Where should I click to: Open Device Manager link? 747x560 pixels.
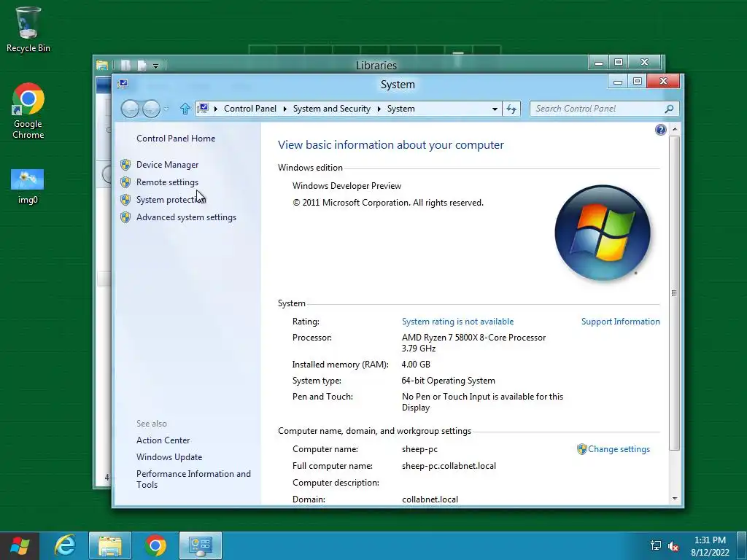coord(167,165)
